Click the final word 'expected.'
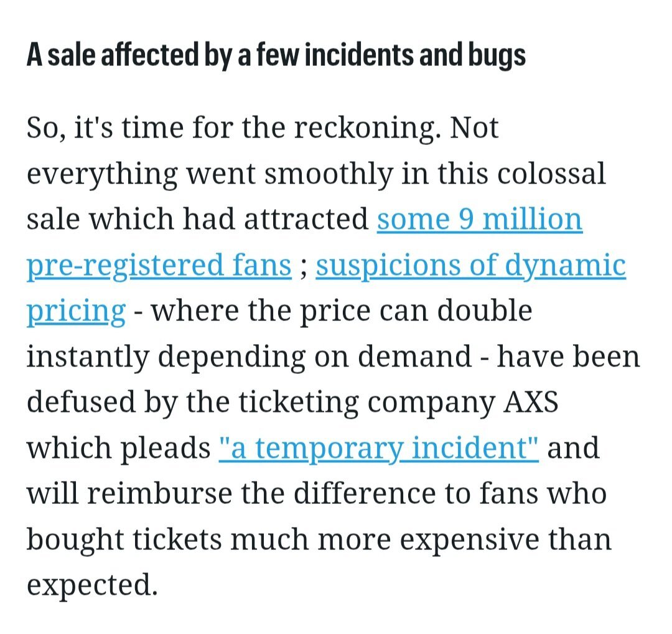The width and height of the screenshot is (672, 634). (91, 585)
